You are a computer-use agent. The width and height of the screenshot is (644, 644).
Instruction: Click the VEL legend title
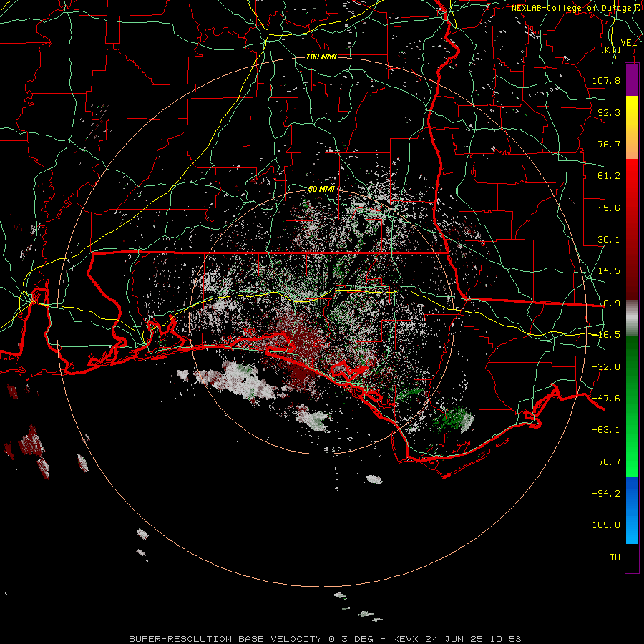point(629,43)
